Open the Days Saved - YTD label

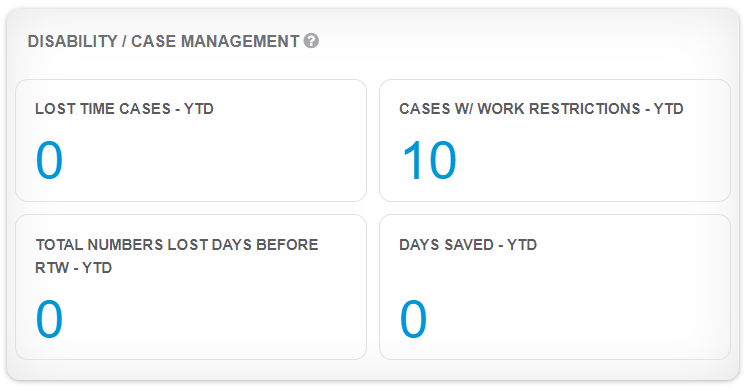pos(468,245)
